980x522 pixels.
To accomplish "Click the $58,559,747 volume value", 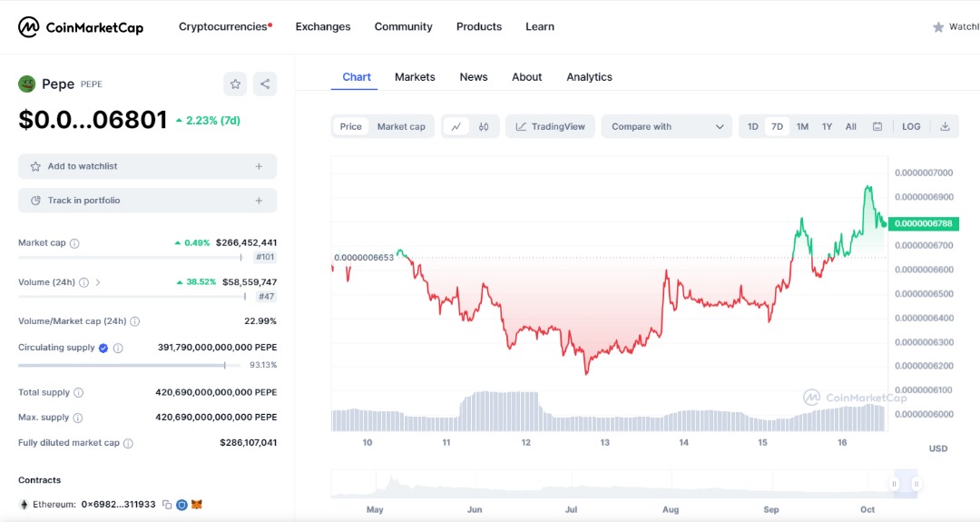I will point(250,282).
